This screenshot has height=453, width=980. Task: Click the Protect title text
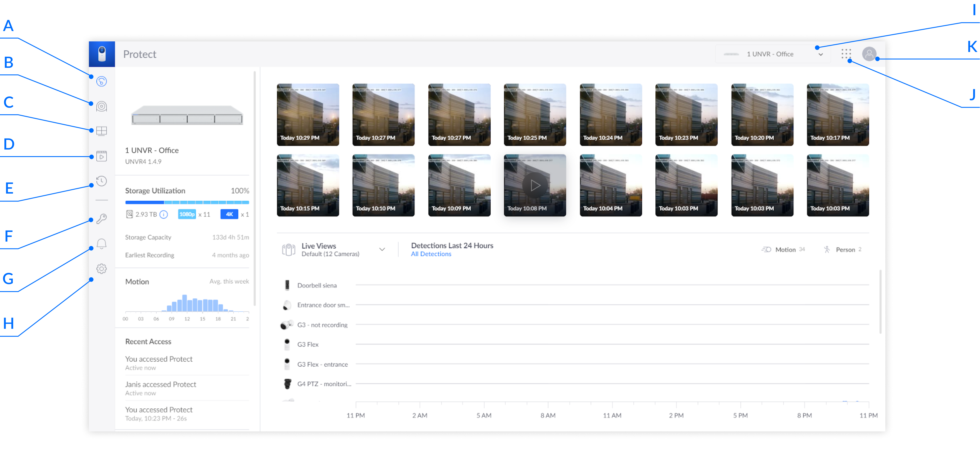tap(140, 54)
